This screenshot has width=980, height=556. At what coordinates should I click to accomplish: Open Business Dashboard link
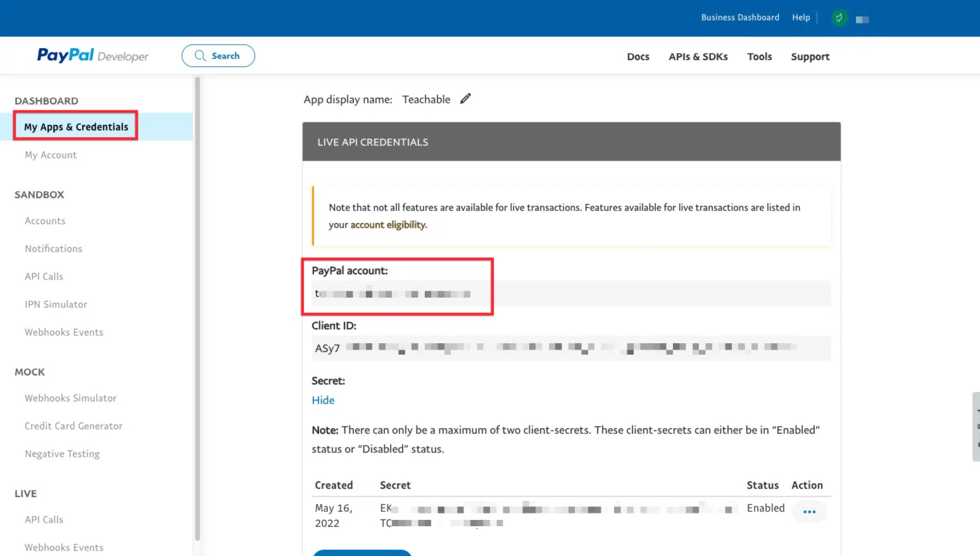[x=739, y=18]
